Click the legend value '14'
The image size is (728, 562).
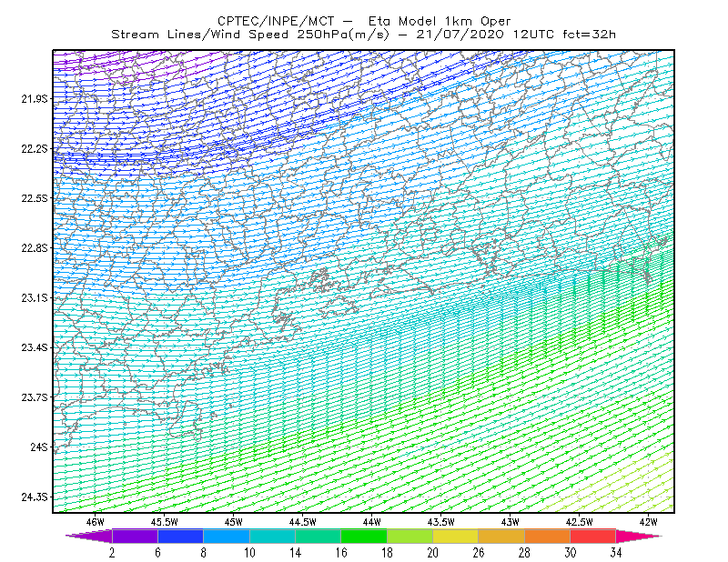295,553
